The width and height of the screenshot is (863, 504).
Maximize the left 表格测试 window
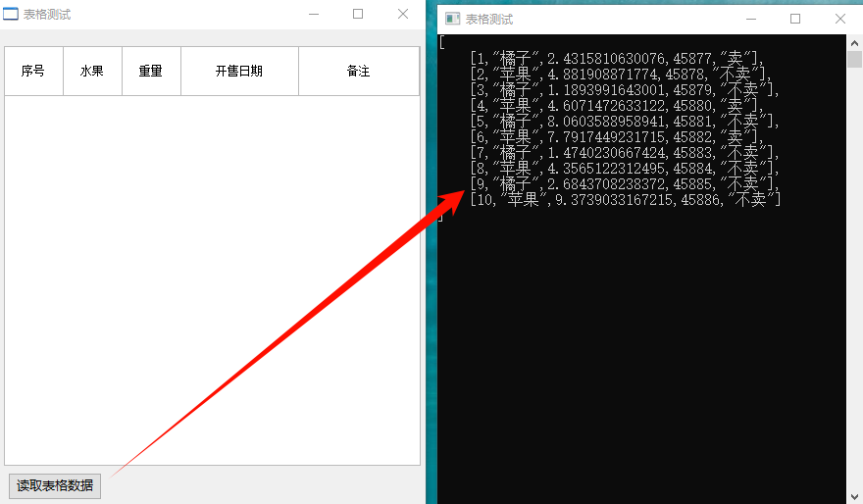coord(358,14)
